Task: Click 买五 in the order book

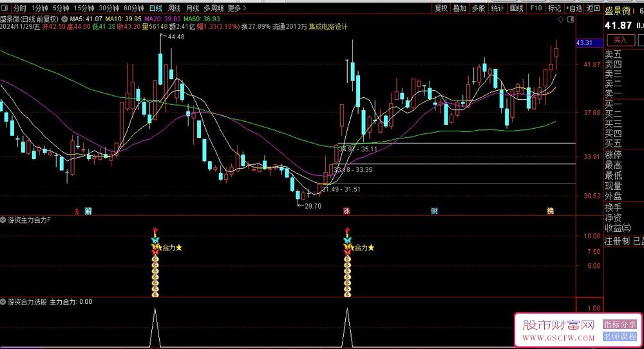Action: [x=614, y=144]
